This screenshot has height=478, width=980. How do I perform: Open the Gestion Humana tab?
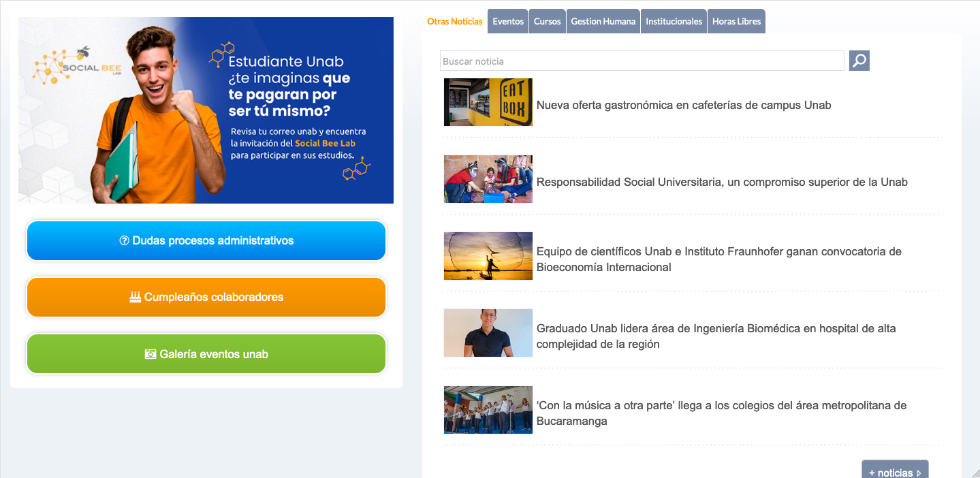pos(603,21)
